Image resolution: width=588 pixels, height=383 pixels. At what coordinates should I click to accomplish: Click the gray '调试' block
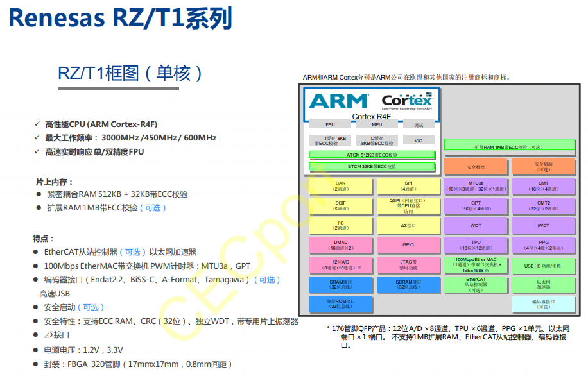[x=419, y=125]
